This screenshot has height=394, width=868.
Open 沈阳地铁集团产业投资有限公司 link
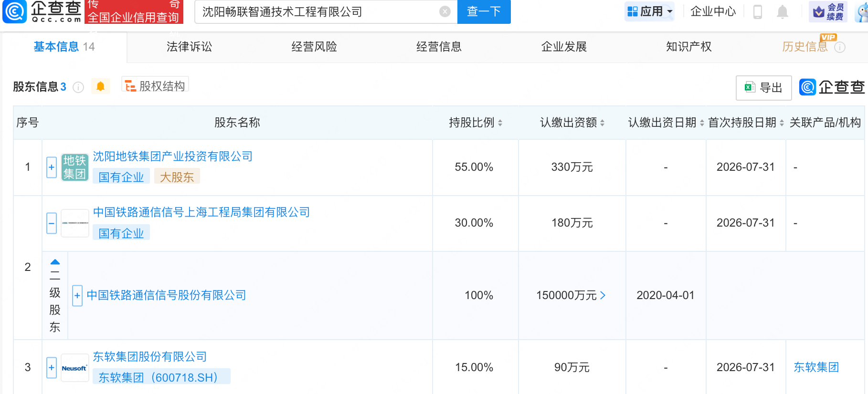point(172,156)
